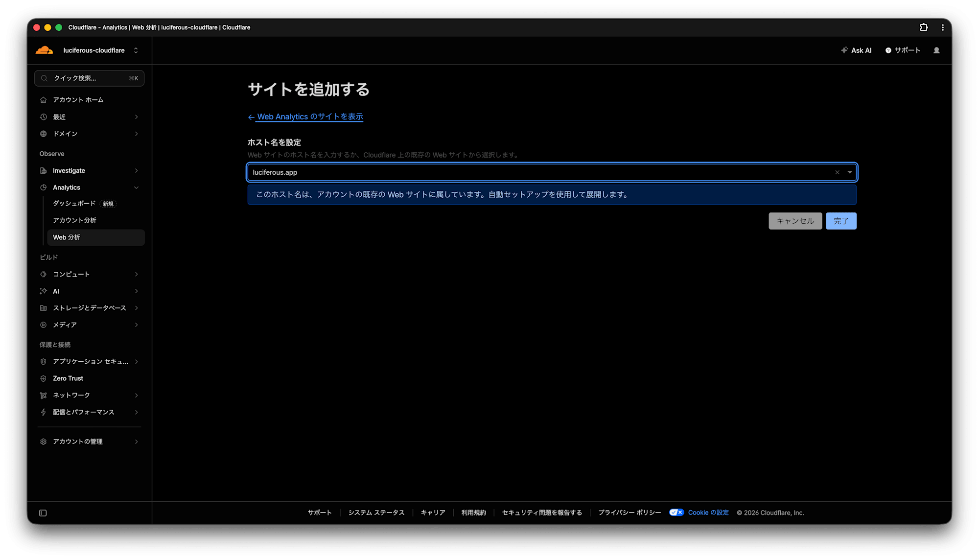The height and width of the screenshot is (560, 979).
Task: Click the 配信とパフォーマンス lightning icon
Action: click(44, 412)
